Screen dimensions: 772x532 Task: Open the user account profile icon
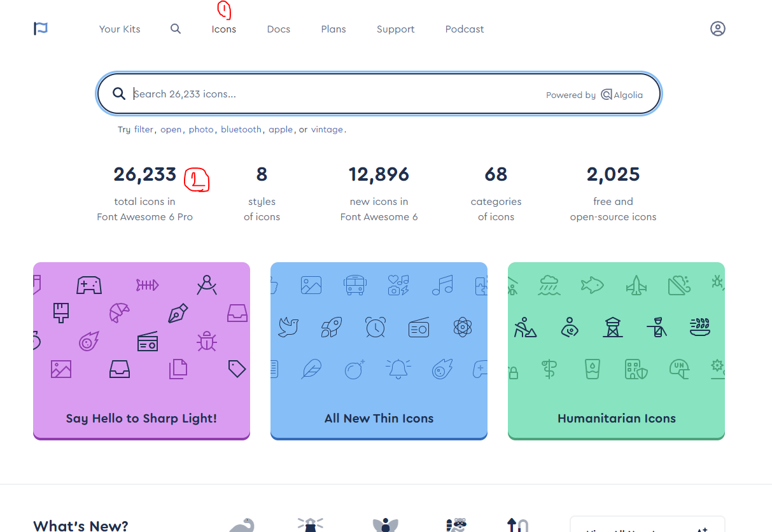[x=718, y=29]
